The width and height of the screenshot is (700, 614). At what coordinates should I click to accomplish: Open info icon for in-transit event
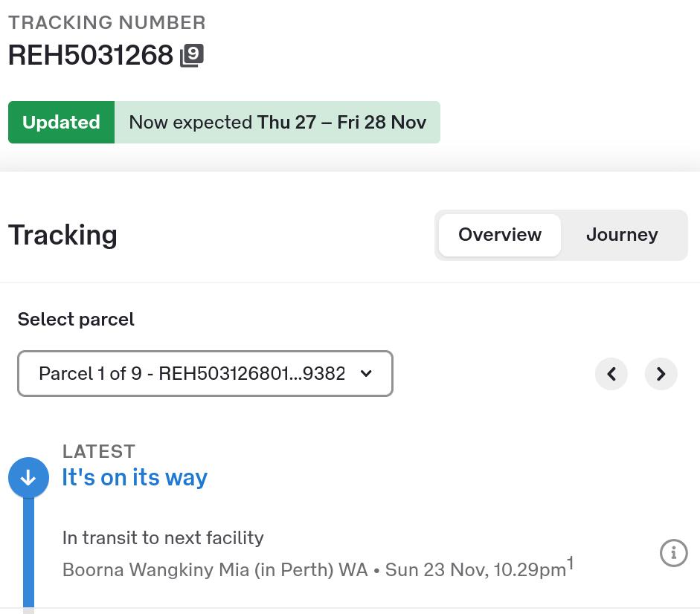pyautogui.click(x=673, y=553)
